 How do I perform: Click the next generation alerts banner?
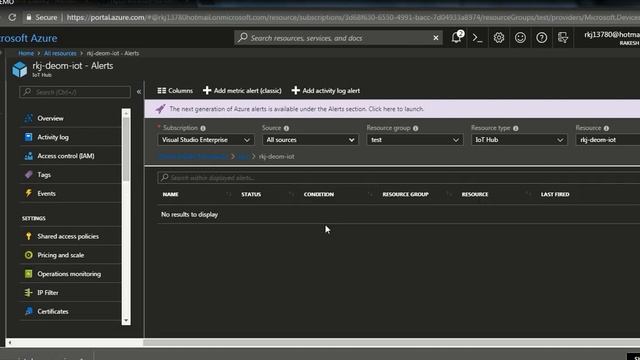[392, 109]
